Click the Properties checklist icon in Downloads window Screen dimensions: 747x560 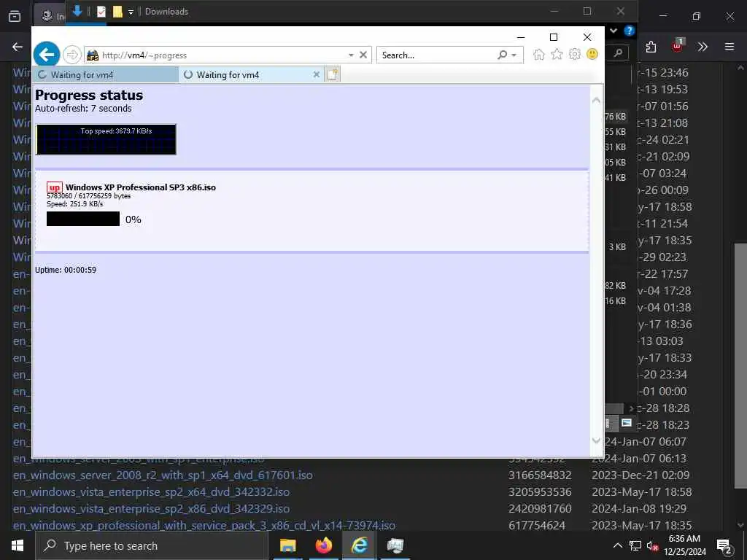(x=101, y=12)
